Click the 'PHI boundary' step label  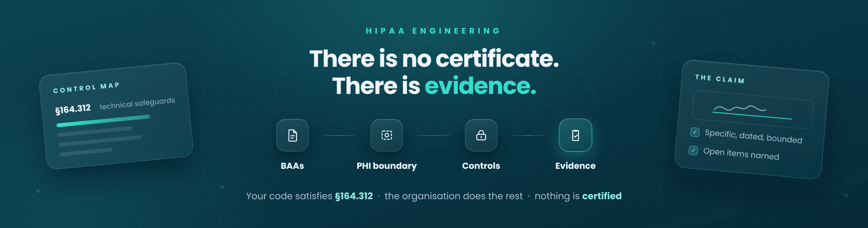[x=387, y=166]
